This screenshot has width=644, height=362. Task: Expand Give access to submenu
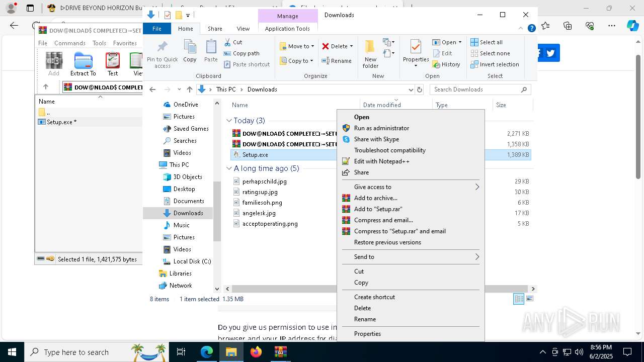(411, 187)
